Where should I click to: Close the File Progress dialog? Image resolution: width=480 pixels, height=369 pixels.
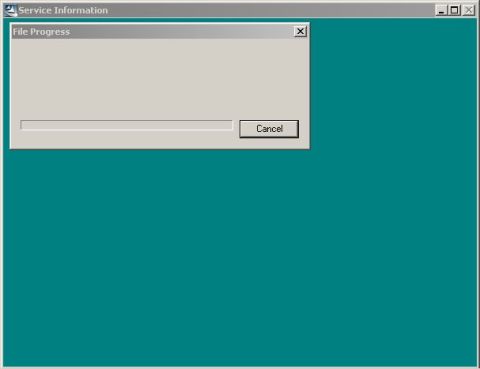(300, 31)
